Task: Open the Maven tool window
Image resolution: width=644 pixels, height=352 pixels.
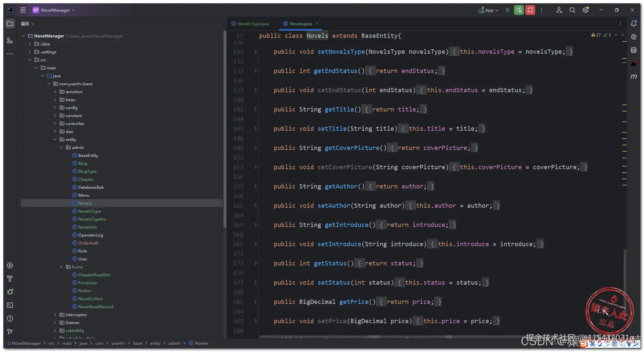Action: [634, 77]
